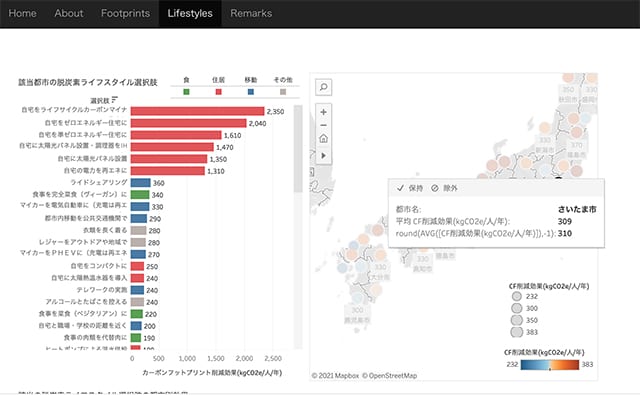
Task: Click the 自宅をコンパクトに row label
Action: pos(99,266)
